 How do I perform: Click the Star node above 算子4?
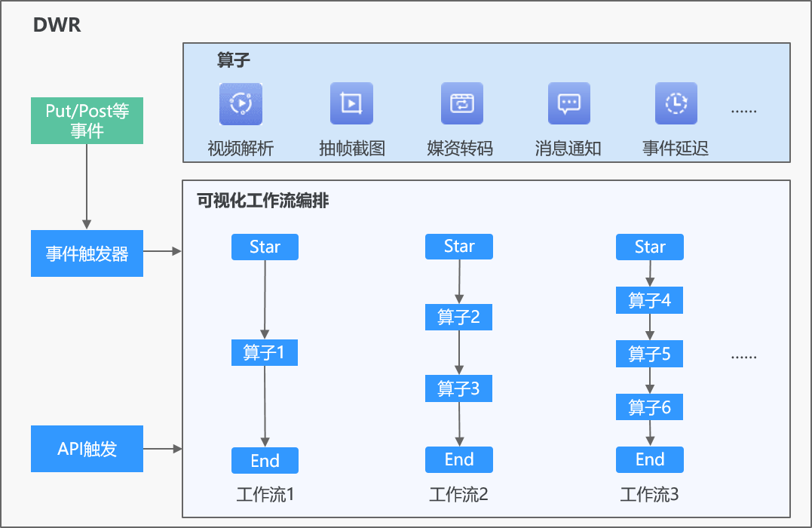[650, 247]
